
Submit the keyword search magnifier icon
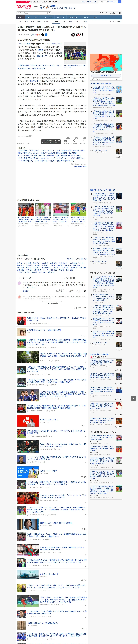[x=49, y=13]
